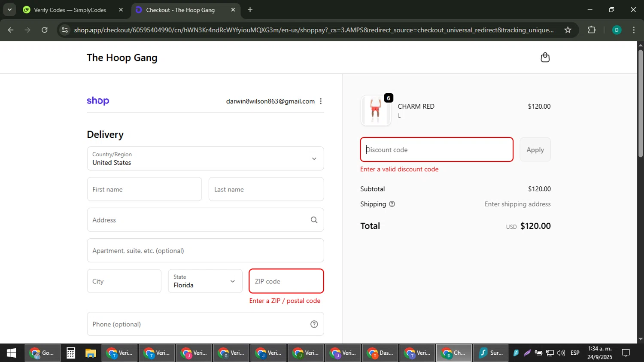
Task: Click the Address input field
Action: (205, 220)
